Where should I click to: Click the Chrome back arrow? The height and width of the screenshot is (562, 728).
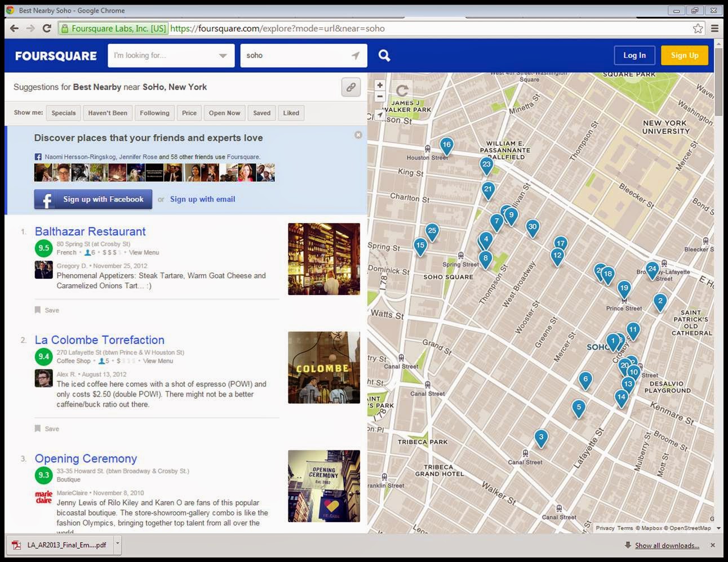(15, 28)
